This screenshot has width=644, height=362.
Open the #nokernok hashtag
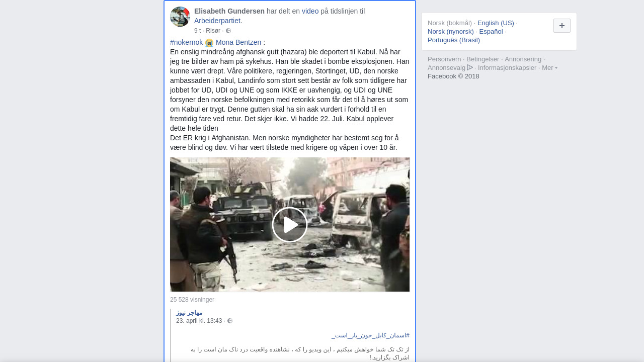187,42
